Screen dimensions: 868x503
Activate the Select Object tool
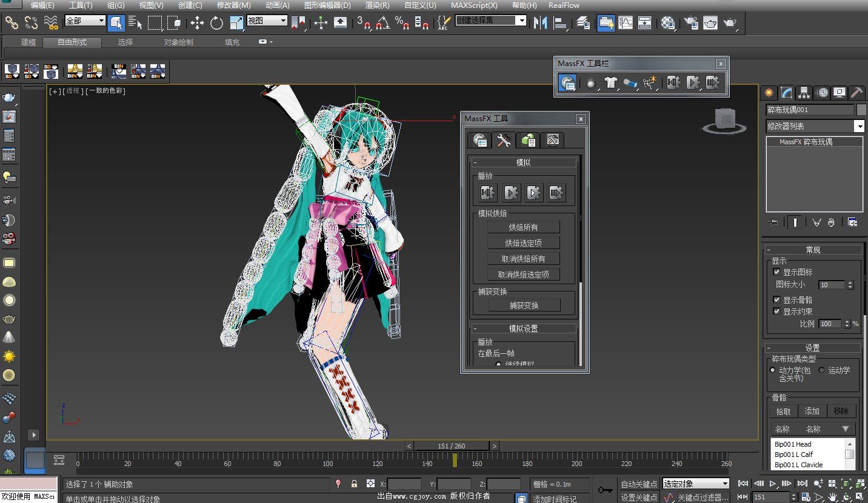[116, 23]
